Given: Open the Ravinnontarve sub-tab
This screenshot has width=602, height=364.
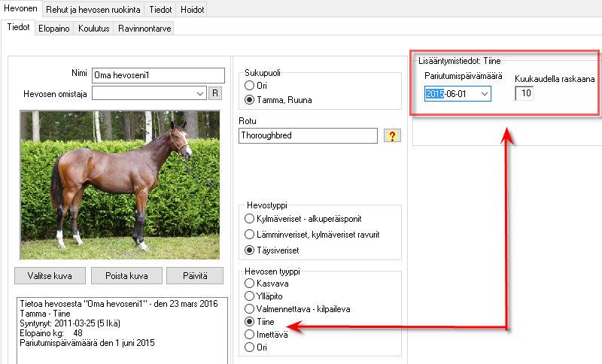Looking at the screenshot, I should (144, 29).
